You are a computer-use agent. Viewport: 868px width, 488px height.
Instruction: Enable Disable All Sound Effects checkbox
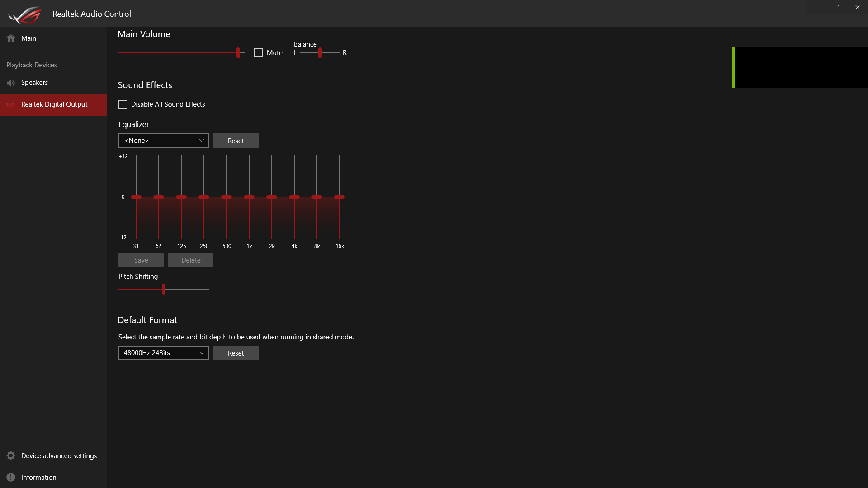(123, 104)
